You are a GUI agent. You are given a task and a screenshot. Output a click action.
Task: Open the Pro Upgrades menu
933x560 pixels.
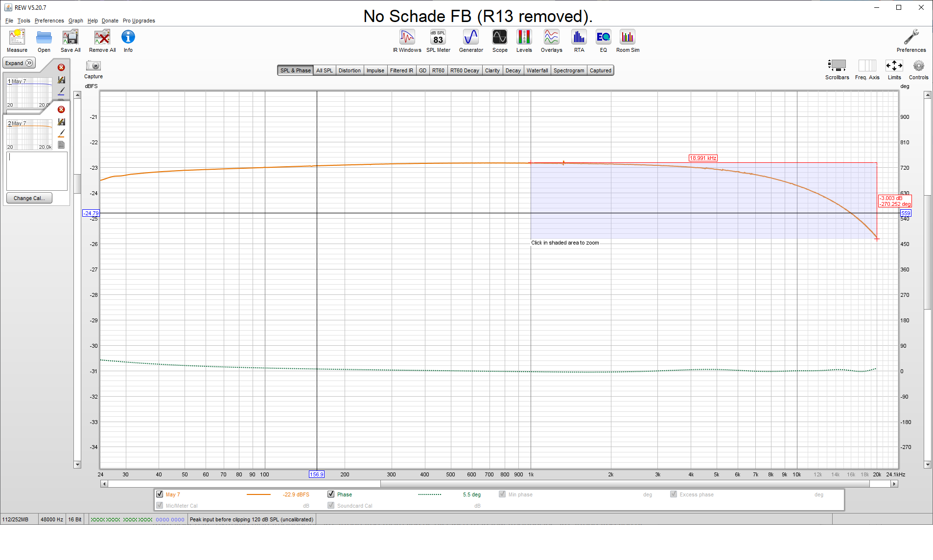pyautogui.click(x=139, y=21)
